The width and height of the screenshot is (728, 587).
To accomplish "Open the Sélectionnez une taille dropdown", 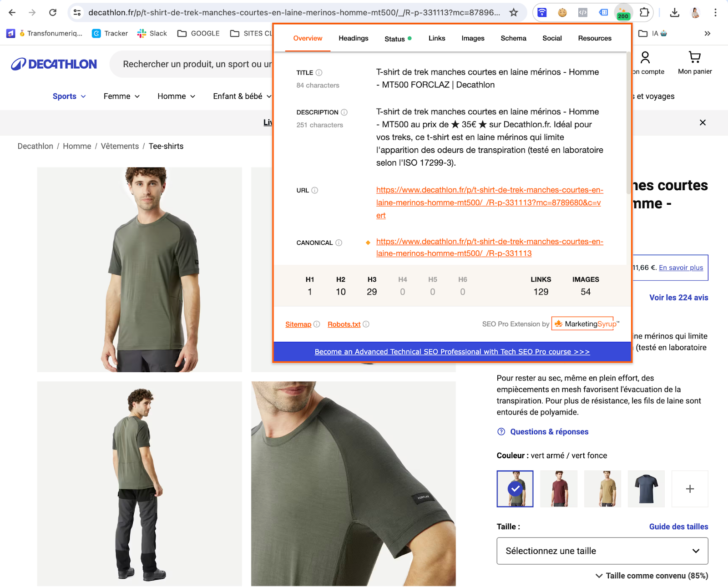I will click(x=602, y=551).
